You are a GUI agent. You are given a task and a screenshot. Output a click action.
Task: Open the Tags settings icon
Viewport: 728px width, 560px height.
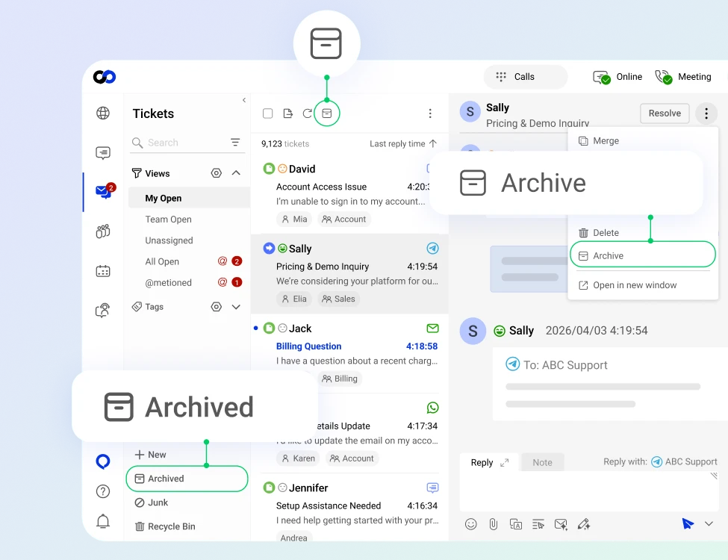point(216,306)
